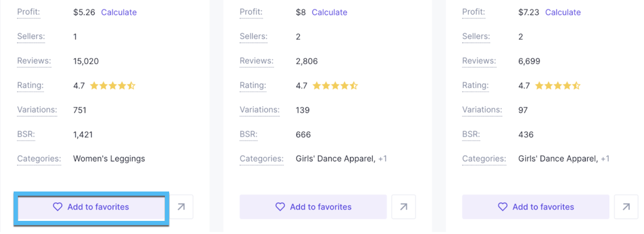Viewport: 644px width, 234px height.
Task: Add the Women's Leggings product to favorites
Action: point(92,207)
